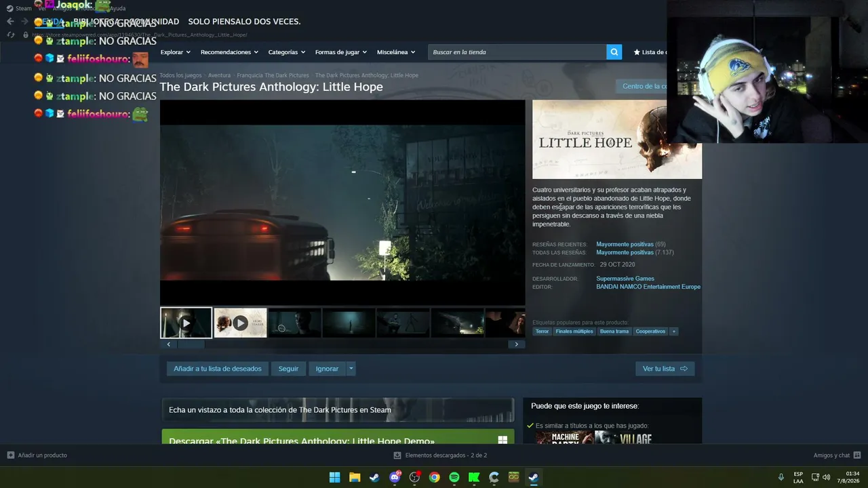The image size is (868, 488).
Task: Click inside the Buscar en la tienda field
Action: coord(517,52)
